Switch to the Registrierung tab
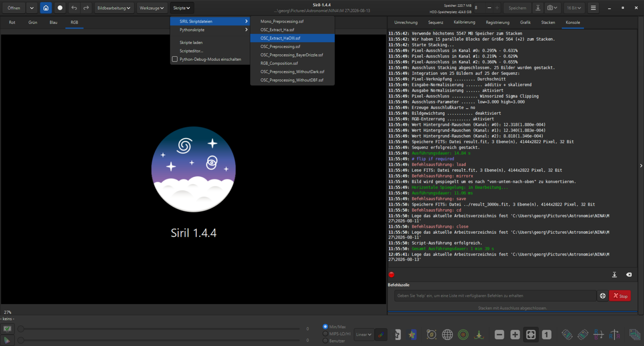The image size is (644, 346). pos(497,23)
